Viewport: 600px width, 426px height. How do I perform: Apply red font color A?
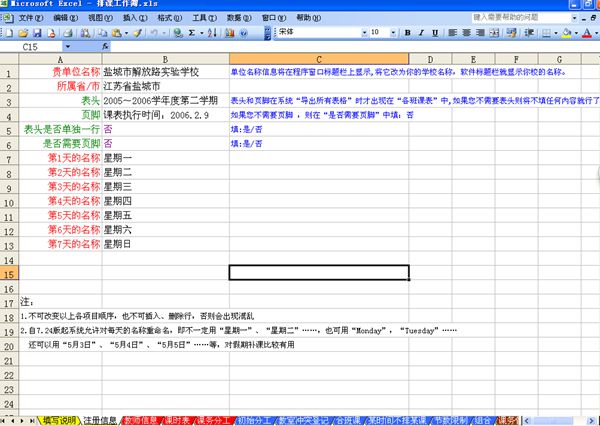(x=587, y=33)
